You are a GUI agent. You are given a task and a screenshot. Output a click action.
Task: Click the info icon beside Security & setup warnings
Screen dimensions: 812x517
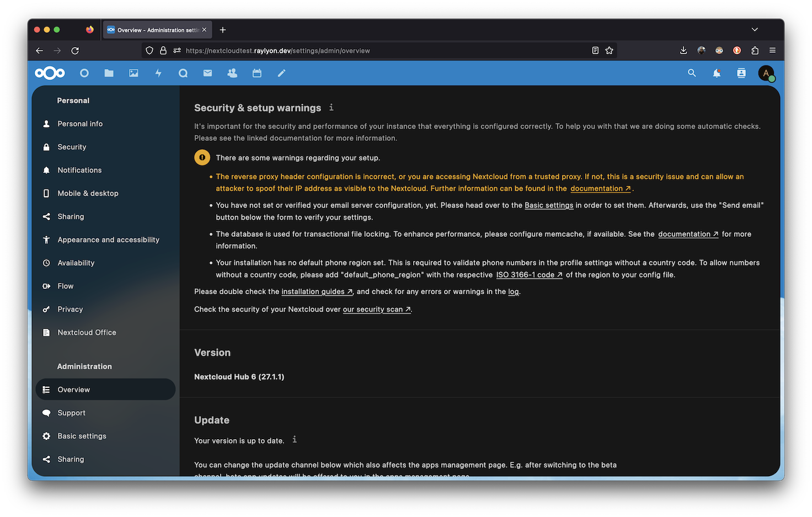click(331, 108)
